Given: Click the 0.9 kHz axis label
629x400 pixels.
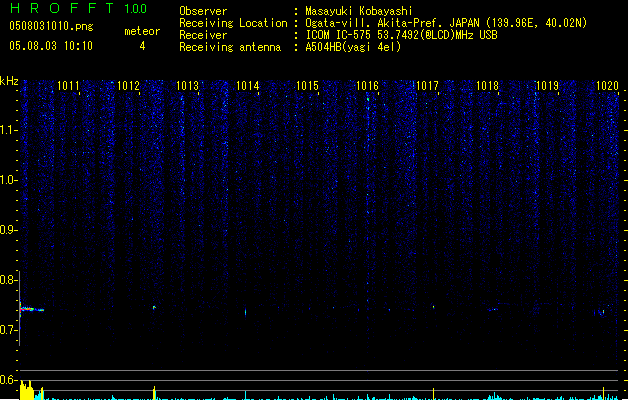Looking at the screenshot, I should (8, 230).
